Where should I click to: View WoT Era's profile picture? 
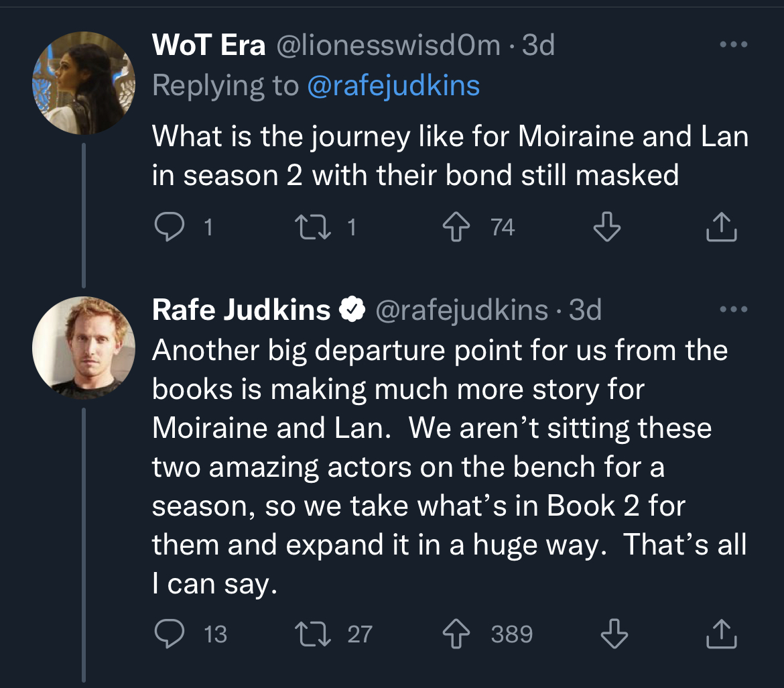84,83
